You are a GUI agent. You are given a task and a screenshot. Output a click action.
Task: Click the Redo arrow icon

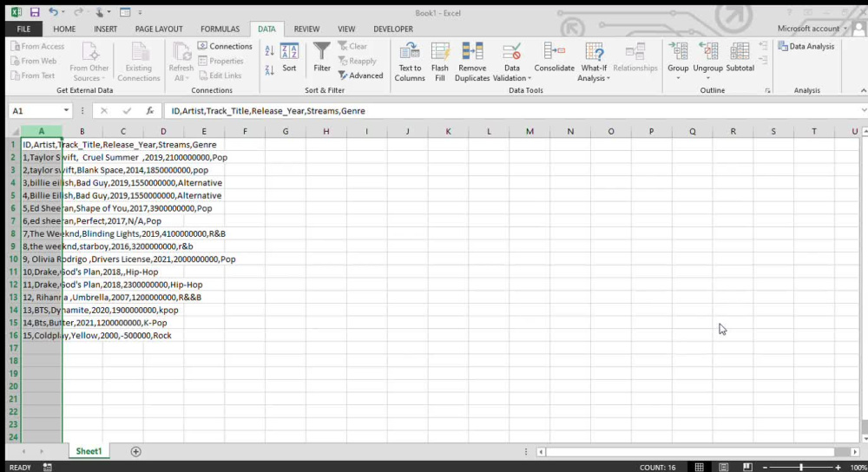coord(78,12)
